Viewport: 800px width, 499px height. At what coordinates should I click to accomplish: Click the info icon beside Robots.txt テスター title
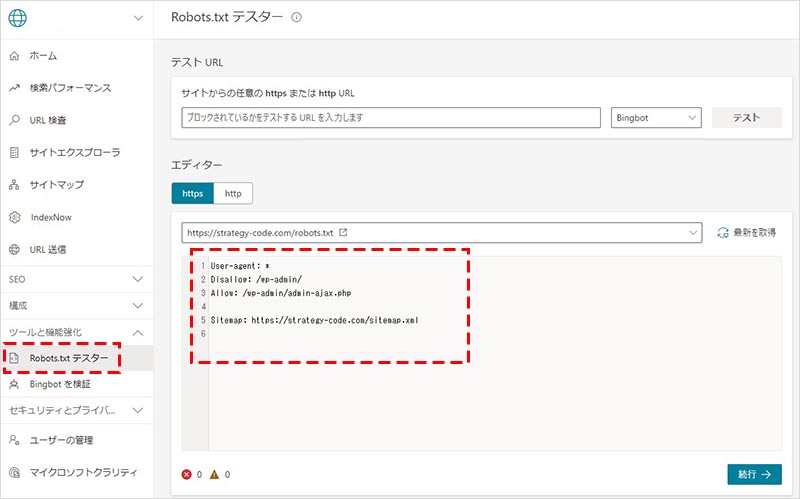tap(296, 18)
